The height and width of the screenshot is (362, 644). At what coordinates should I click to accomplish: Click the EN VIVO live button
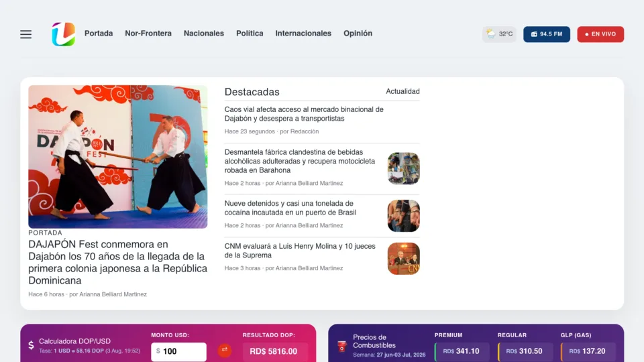point(600,34)
